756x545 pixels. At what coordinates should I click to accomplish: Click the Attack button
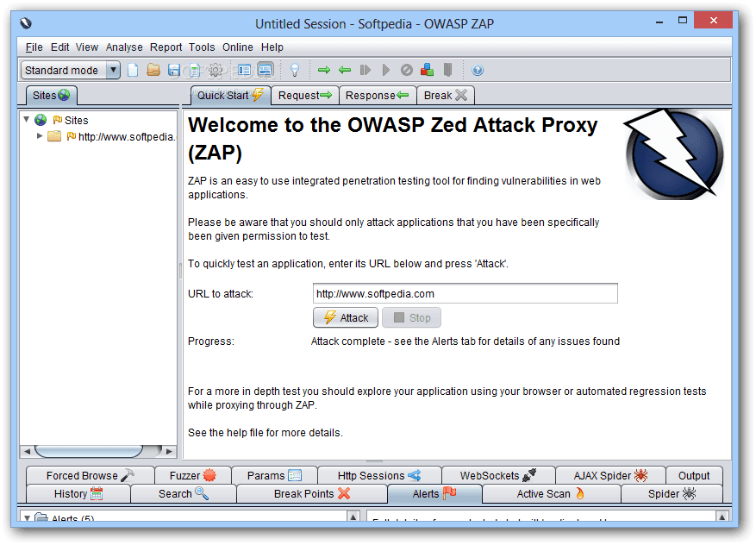[346, 317]
